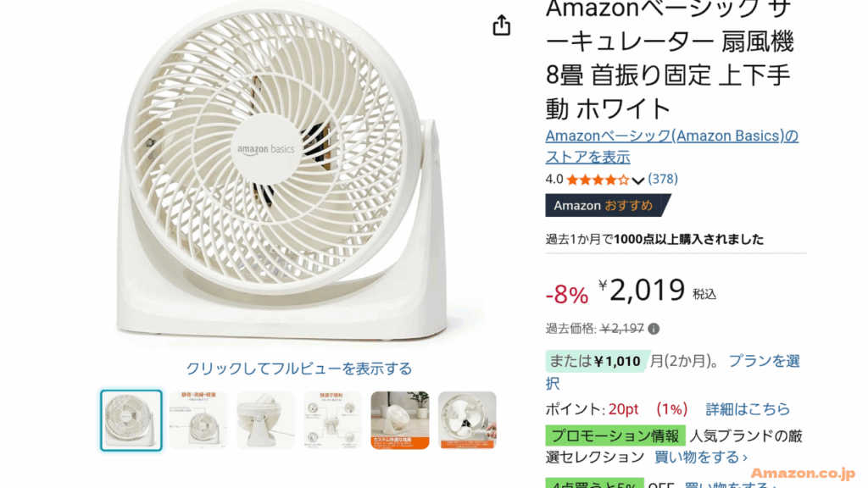Click the ¥1,010 monthly payment badge
868x488 pixels.
(x=596, y=361)
